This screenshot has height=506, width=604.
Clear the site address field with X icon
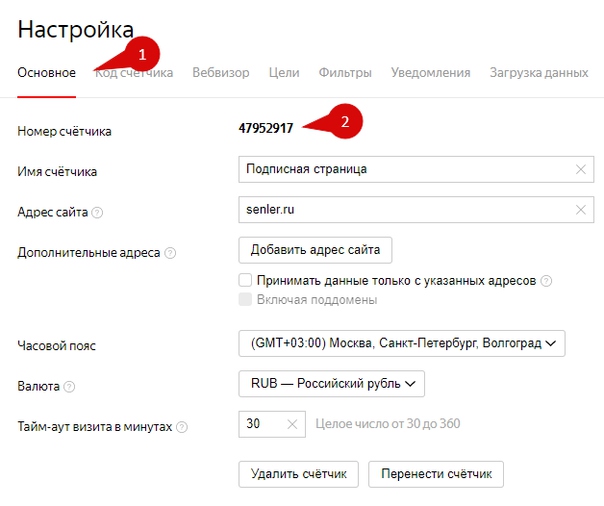tap(580, 210)
